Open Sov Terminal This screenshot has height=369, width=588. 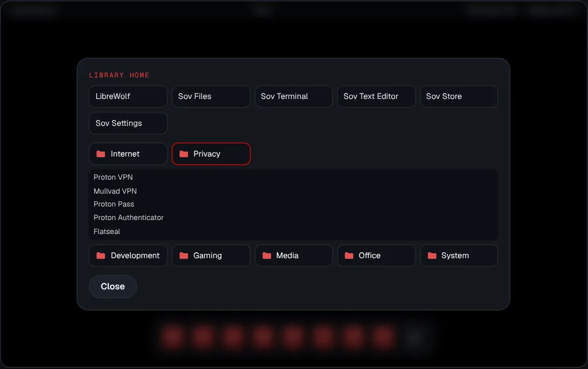point(293,96)
